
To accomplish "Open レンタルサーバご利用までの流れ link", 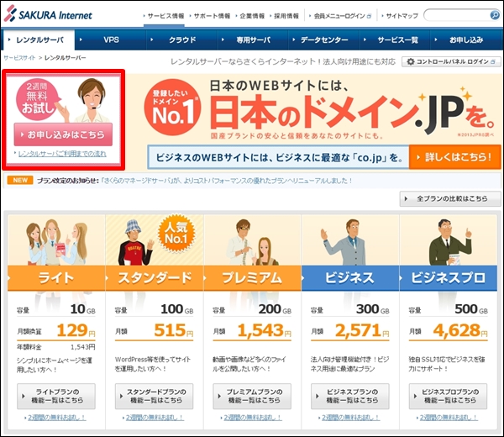I will click(x=62, y=154).
